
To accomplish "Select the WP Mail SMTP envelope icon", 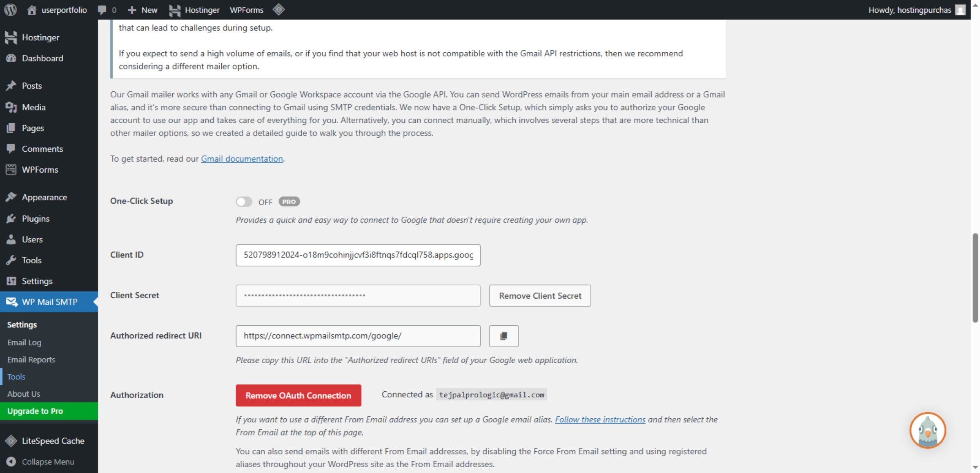I will pos(11,302).
